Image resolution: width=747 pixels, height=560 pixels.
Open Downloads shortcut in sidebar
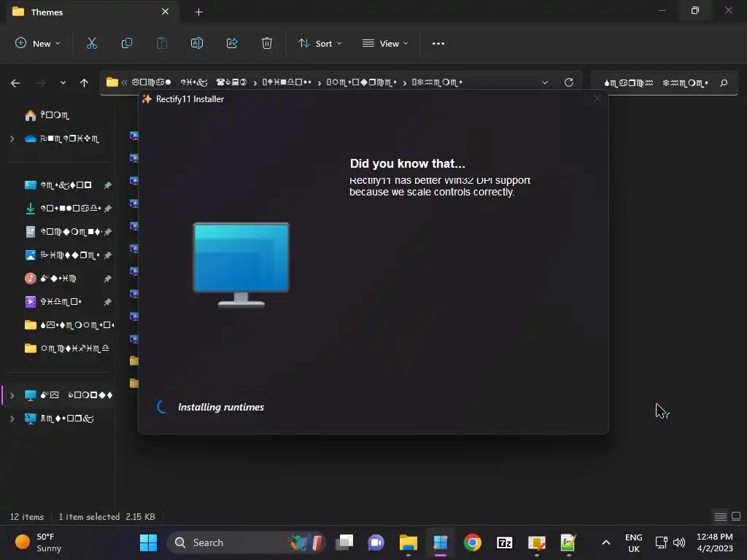click(x=63, y=209)
